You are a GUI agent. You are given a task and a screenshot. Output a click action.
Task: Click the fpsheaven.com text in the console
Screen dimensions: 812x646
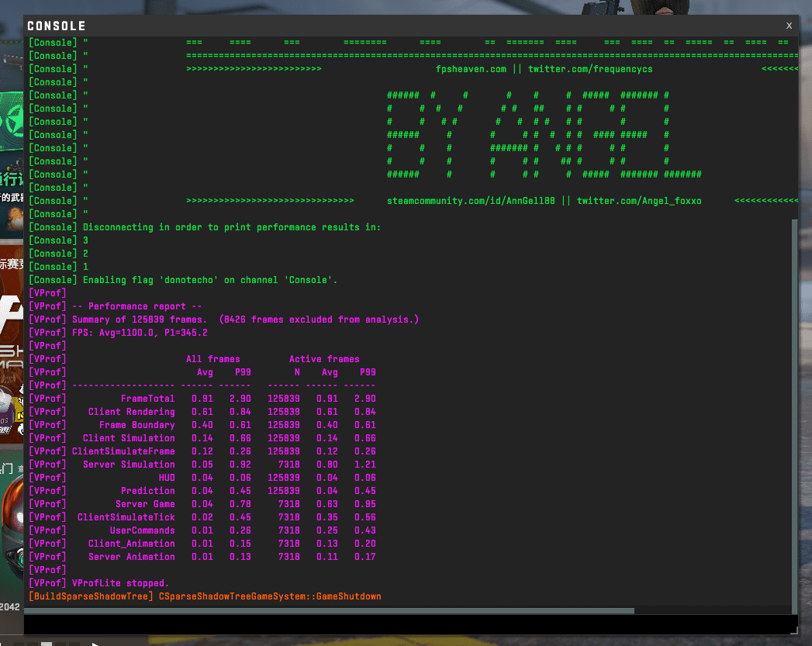pos(471,69)
